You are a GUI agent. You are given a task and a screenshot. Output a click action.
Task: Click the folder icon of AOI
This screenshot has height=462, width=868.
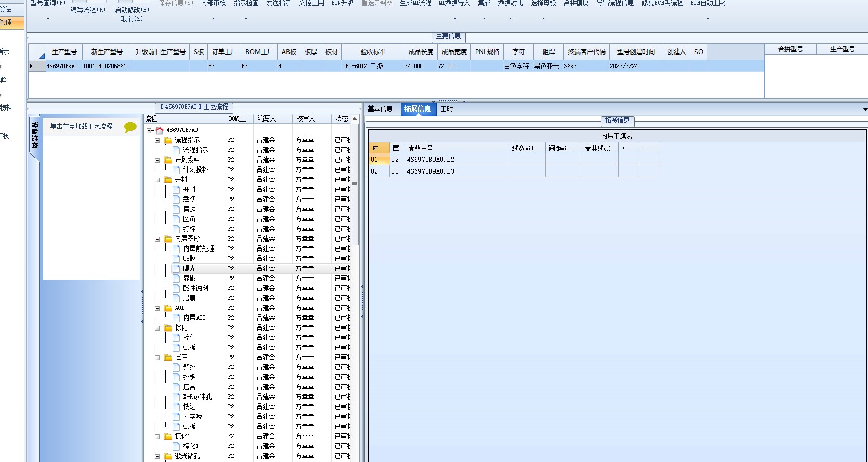click(168, 308)
